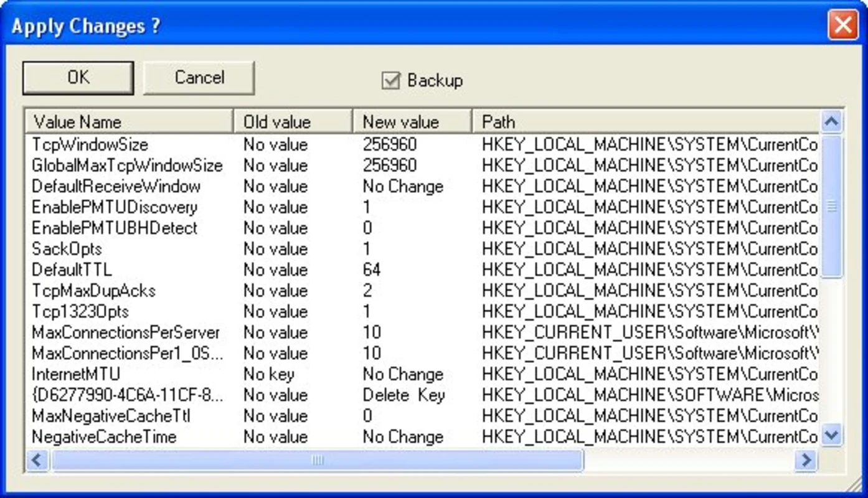Click the HKEY_LOCAL_MACHINE\SOFTWARE path cell
868x498 pixels.
pyautogui.click(x=650, y=395)
